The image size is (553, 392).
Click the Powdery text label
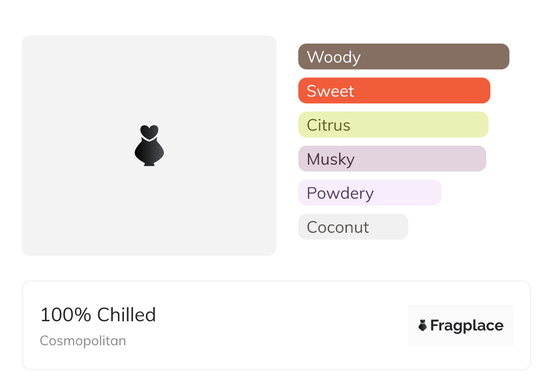coord(340,193)
